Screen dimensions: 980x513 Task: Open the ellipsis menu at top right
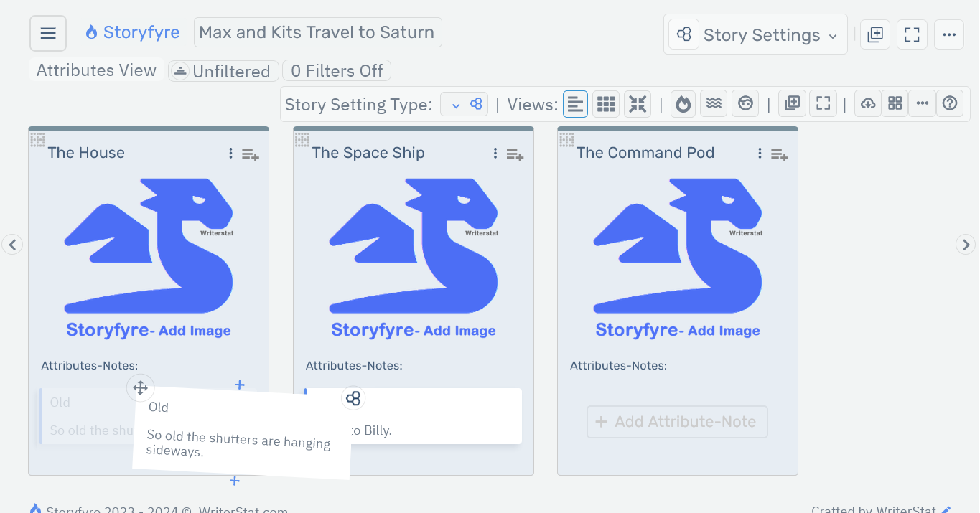click(948, 34)
